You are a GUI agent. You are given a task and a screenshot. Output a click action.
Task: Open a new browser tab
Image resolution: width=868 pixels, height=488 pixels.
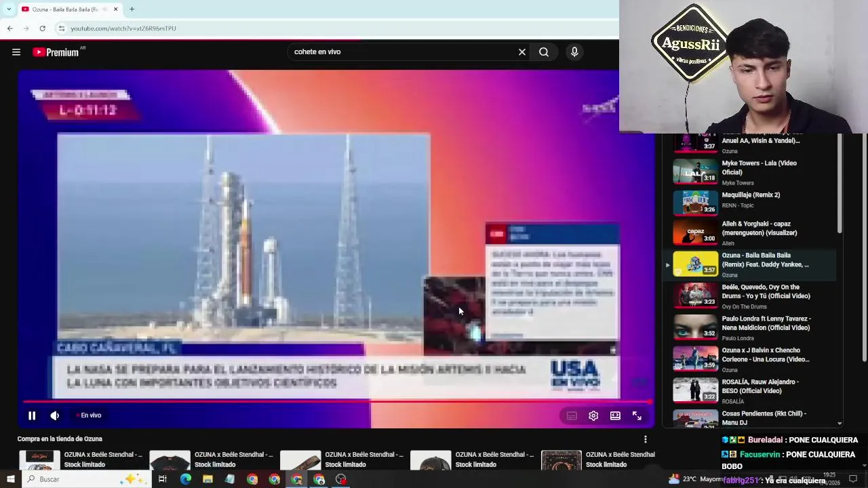132,9
